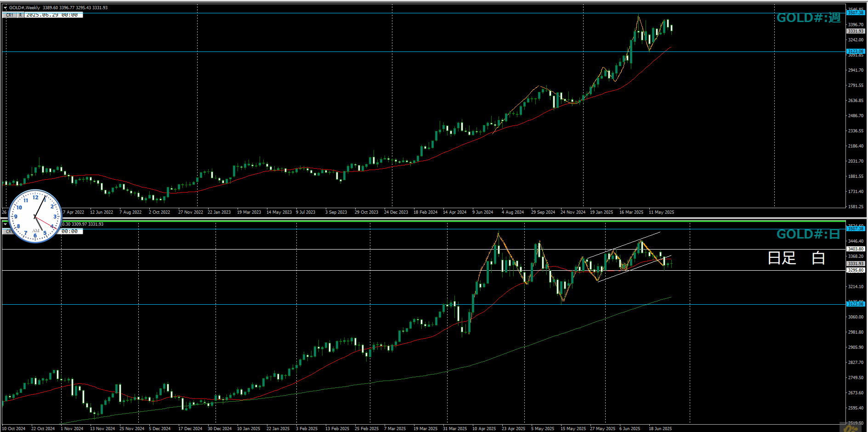The width and height of the screenshot is (868, 432).
Task: Click the 3123.08 price tag on daily chart
Action: click(x=856, y=304)
